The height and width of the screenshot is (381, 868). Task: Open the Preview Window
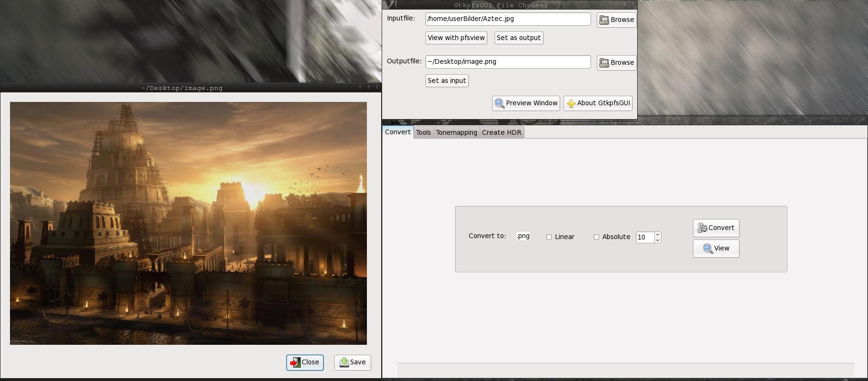point(526,103)
